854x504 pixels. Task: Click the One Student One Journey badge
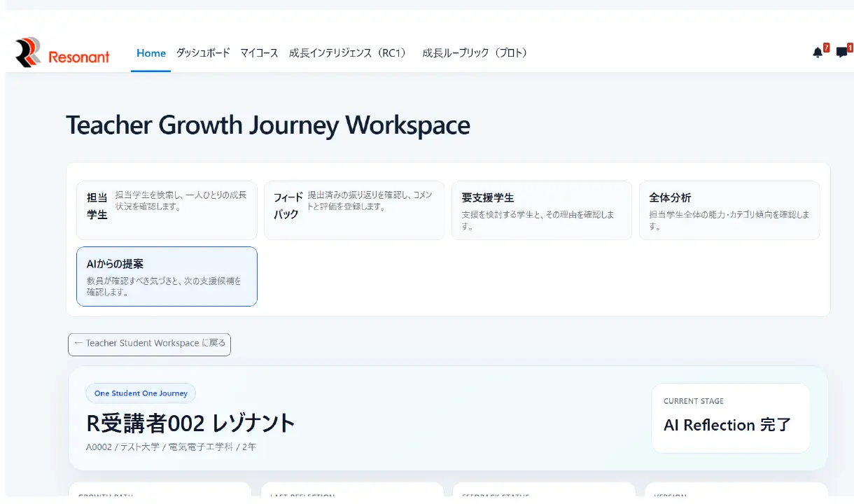tap(141, 393)
